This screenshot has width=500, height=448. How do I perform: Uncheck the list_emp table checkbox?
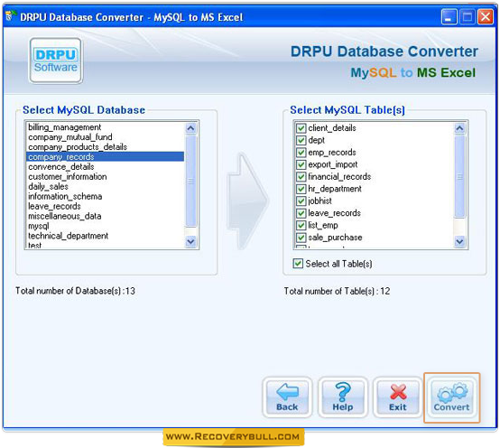pyautogui.click(x=301, y=225)
